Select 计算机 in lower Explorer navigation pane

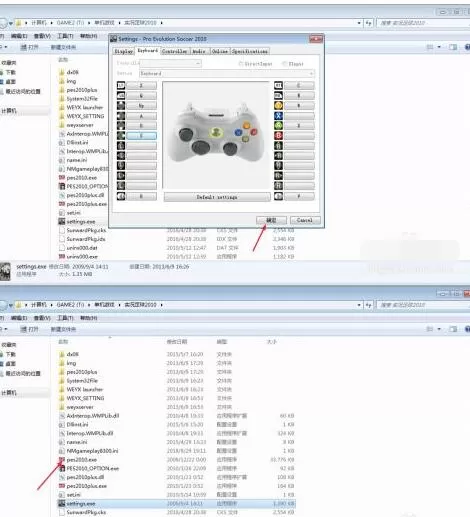(9, 393)
